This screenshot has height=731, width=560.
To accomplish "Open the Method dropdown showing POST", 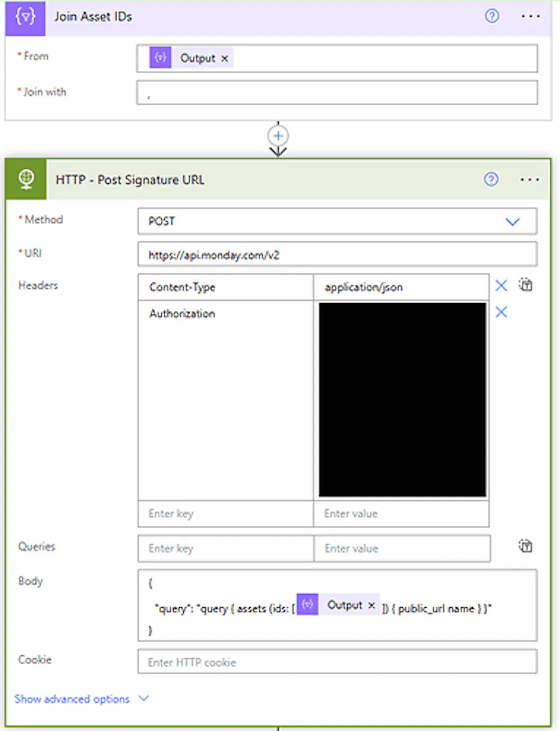I will (x=337, y=221).
